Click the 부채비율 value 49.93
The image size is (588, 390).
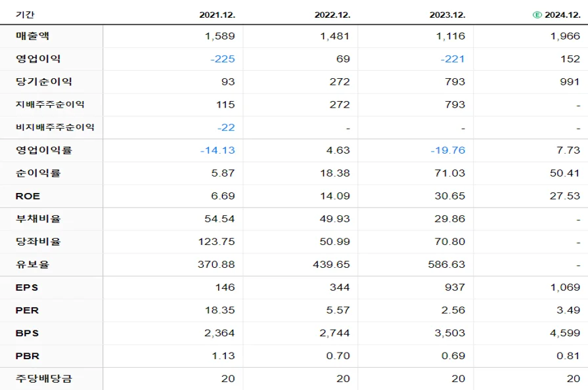[x=335, y=219]
